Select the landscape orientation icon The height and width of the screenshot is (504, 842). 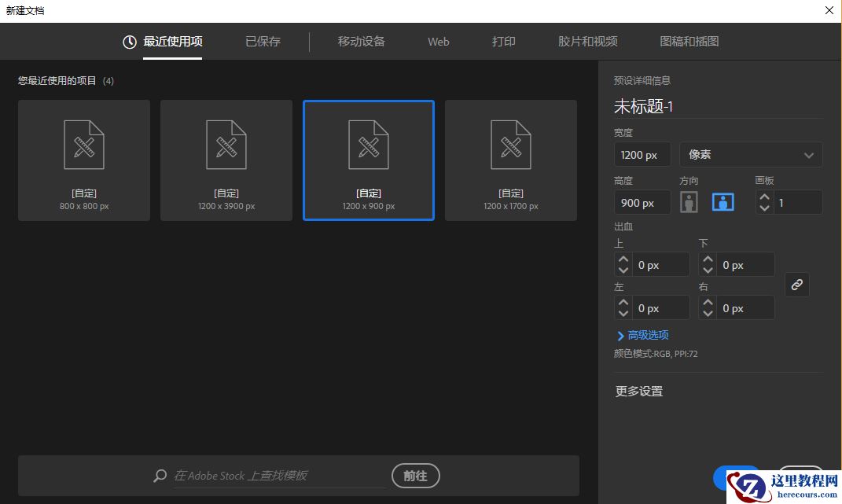[722, 202]
